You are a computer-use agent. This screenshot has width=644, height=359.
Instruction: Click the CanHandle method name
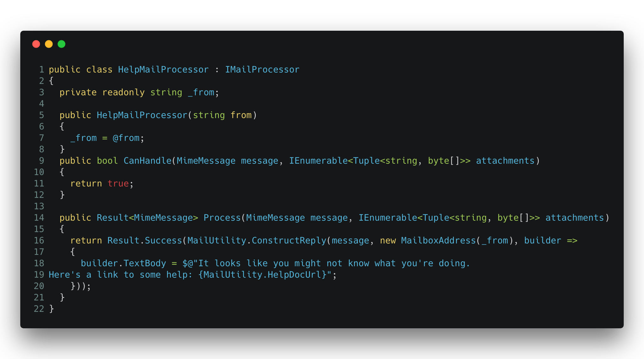tap(147, 161)
